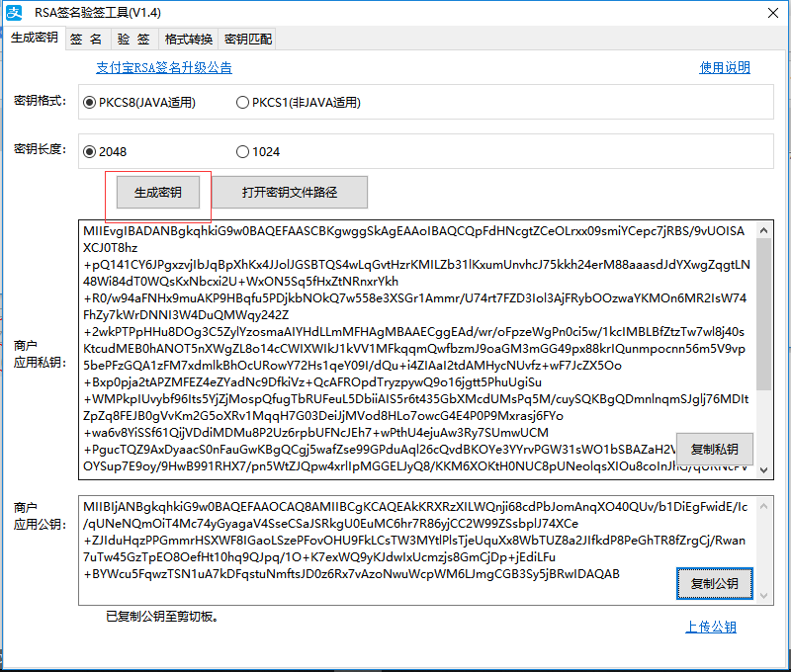Open the 签 名 tab
The width and height of the screenshot is (791, 672).
coord(86,39)
